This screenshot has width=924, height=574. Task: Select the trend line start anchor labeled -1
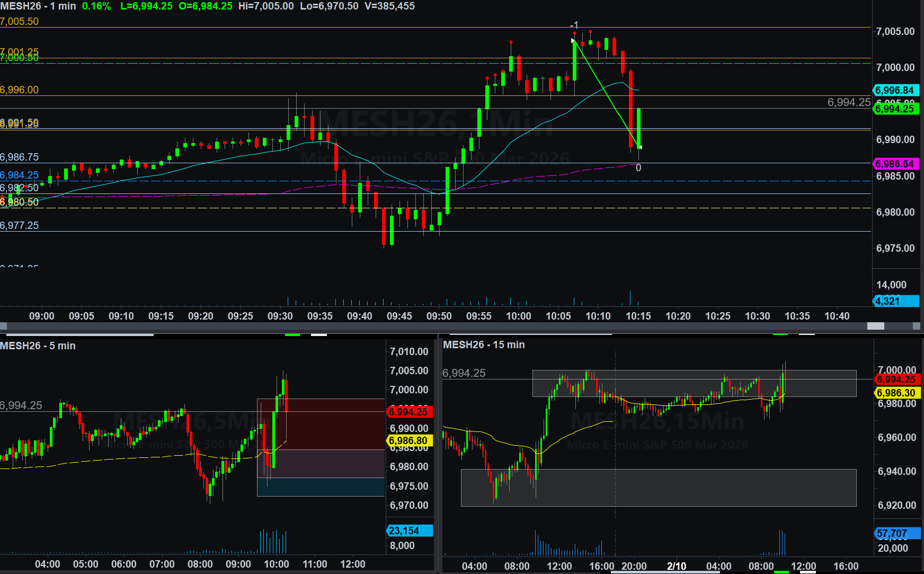(574, 41)
